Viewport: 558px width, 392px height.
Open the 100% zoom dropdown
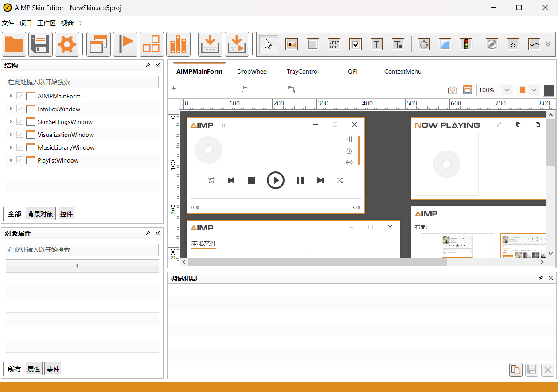[x=507, y=90]
